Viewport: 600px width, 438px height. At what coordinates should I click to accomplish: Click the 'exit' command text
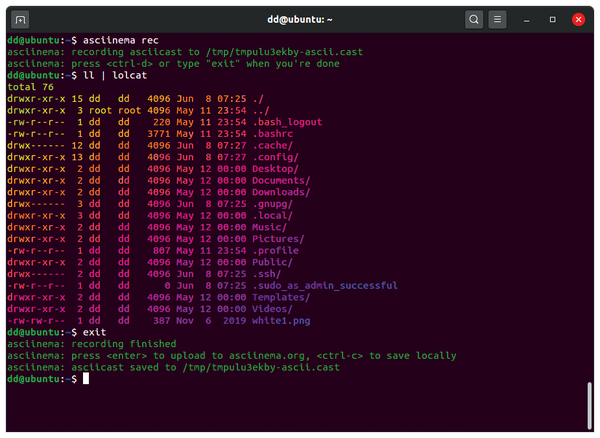pyautogui.click(x=95, y=332)
